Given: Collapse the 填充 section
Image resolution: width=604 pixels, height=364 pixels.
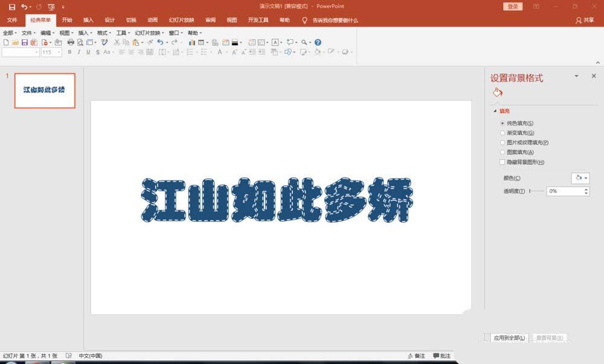Looking at the screenshot, I should tap(495, 112).
